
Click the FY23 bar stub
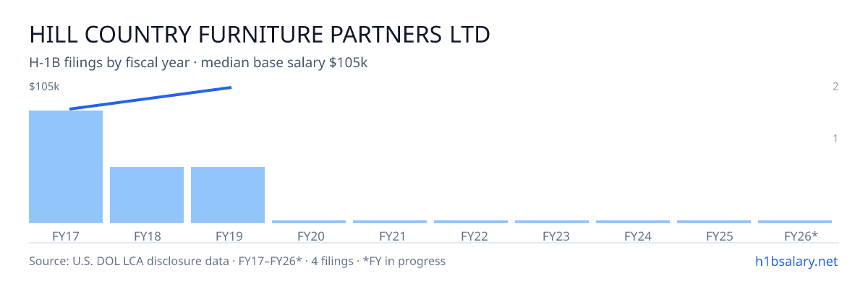pyautogui.click(x=552, y=222)
